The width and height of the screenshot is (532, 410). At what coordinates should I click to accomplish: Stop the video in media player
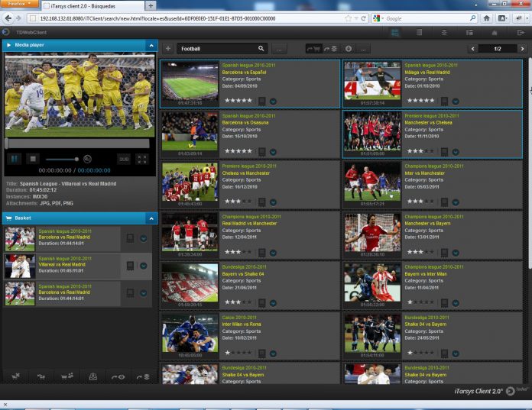tap(33, 159)
